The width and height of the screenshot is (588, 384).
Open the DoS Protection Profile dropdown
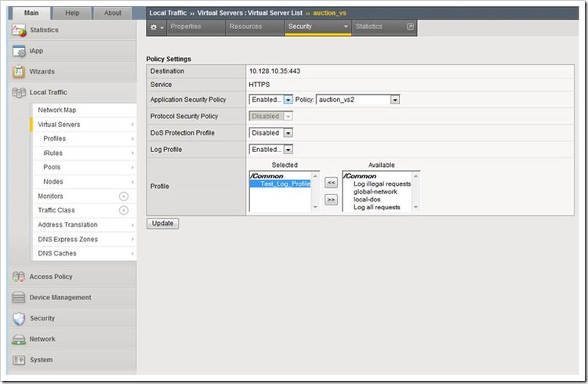click(x=288, y=133)
